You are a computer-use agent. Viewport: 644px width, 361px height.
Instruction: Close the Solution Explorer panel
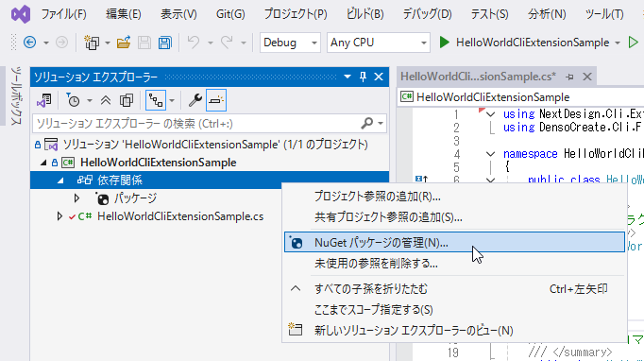click(379, 77)
